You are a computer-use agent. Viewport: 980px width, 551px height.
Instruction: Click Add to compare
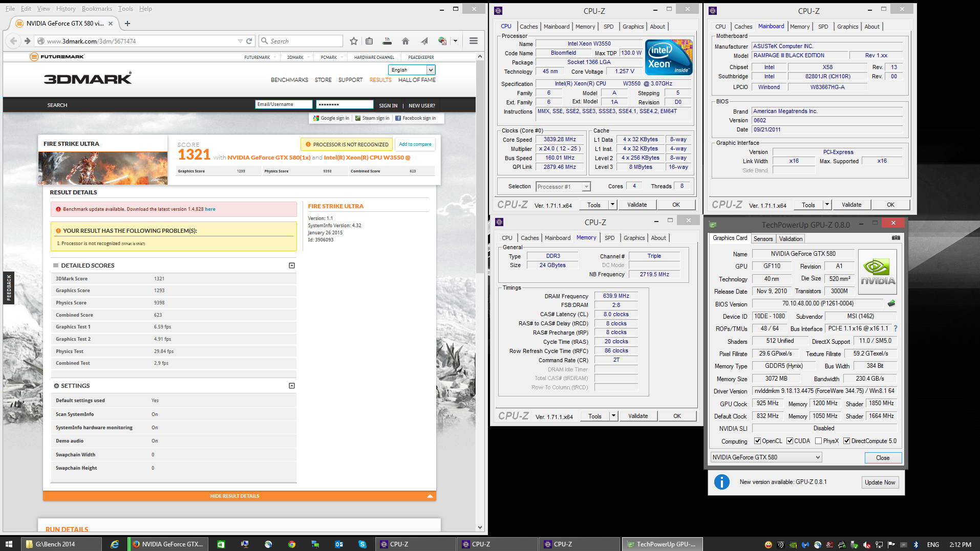(415, 144)
